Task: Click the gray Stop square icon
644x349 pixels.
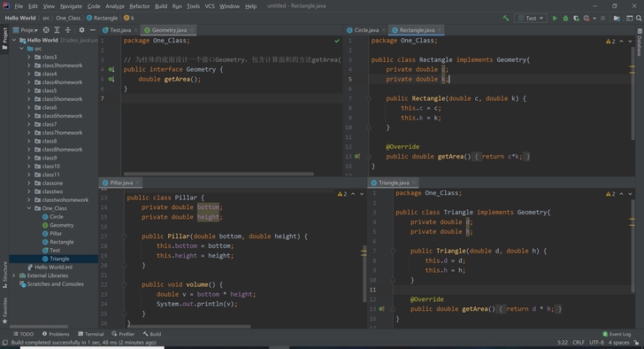Action: (x=603, y=18)
